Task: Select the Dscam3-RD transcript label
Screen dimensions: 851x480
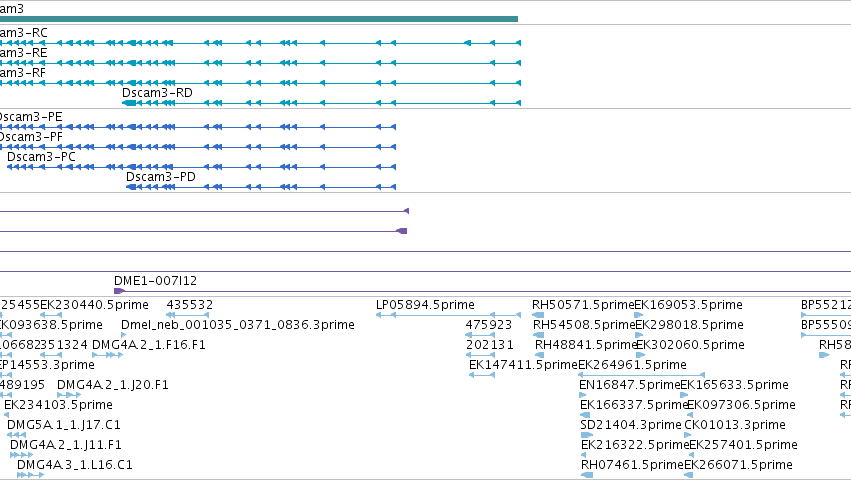Action: tap(157, 93)
